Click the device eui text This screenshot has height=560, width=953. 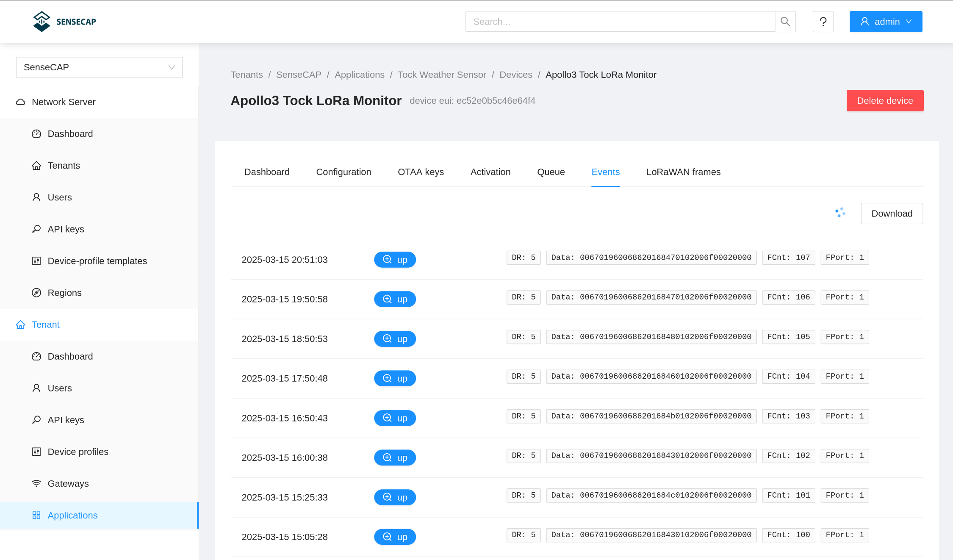[472, 101]
